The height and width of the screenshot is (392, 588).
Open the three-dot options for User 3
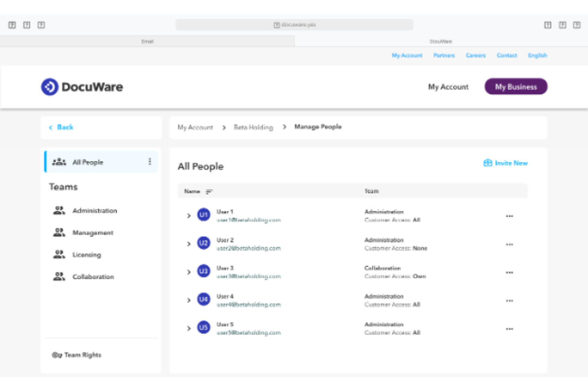509,272
